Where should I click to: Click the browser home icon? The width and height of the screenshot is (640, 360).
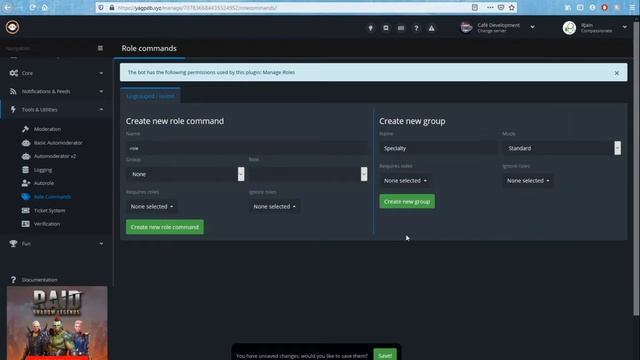coord(44,7)
